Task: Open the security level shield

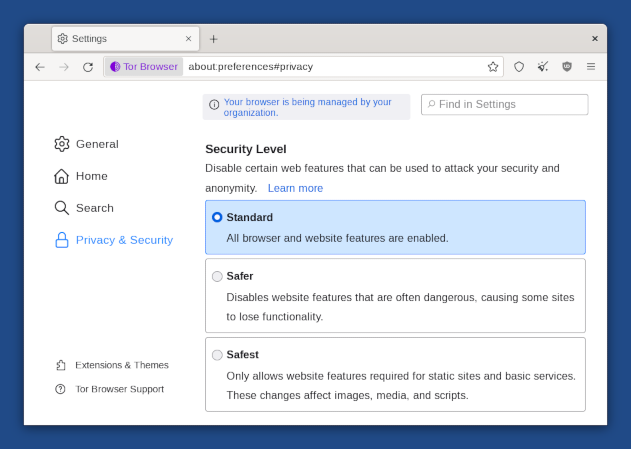Action: coord(519,67)
